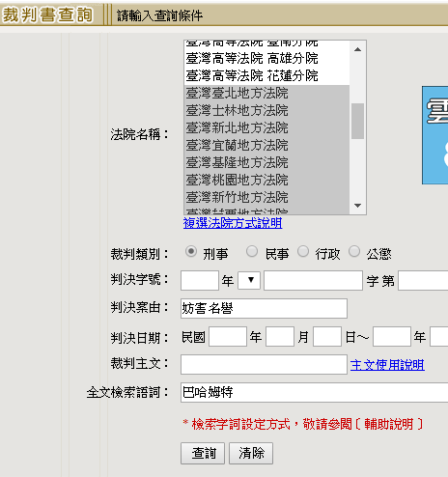This screenshot has height=477, width=448.
Task: Open the 複選法院方式說明 link
Action: point(233,223)
